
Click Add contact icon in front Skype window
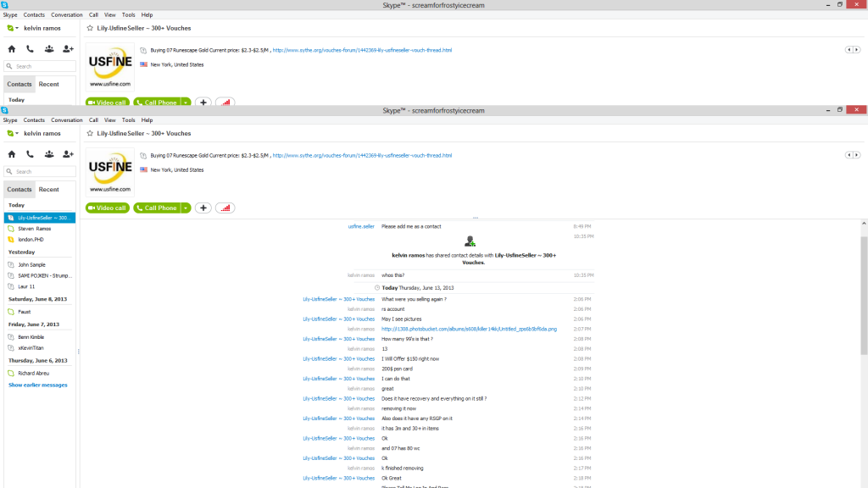click(x=68, y=154)
